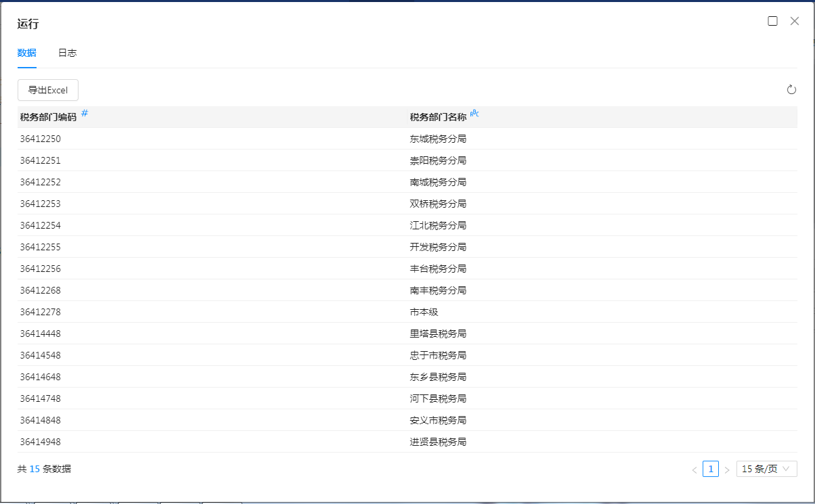Select page number 1

click(710, 469)
